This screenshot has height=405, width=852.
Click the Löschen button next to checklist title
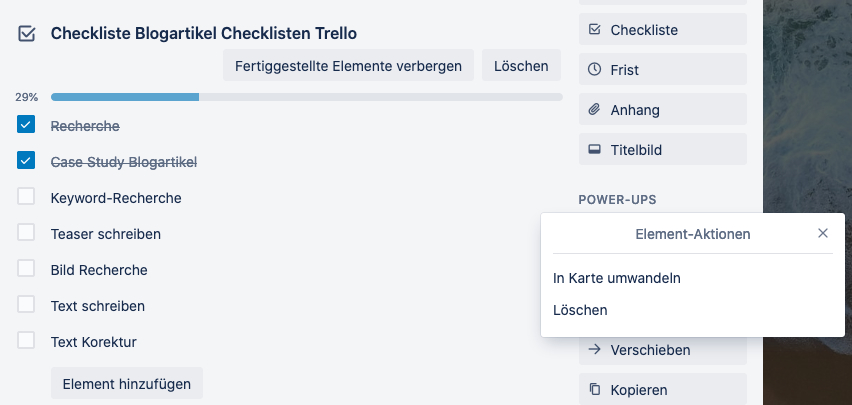(521, 66)
